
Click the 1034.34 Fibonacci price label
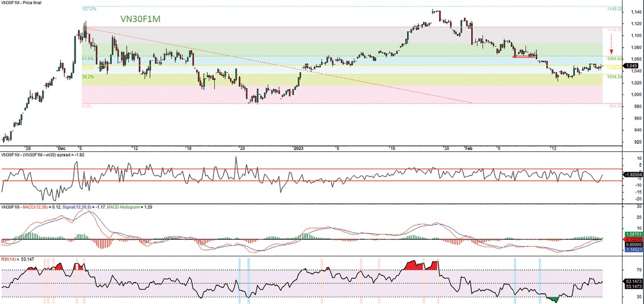click(x=614, y=77)
